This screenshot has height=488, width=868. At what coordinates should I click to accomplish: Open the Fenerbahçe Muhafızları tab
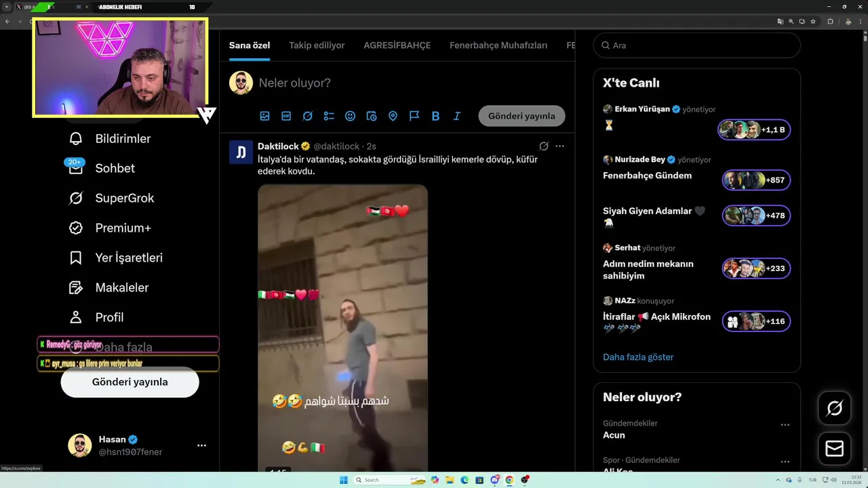tap(498, 45)
